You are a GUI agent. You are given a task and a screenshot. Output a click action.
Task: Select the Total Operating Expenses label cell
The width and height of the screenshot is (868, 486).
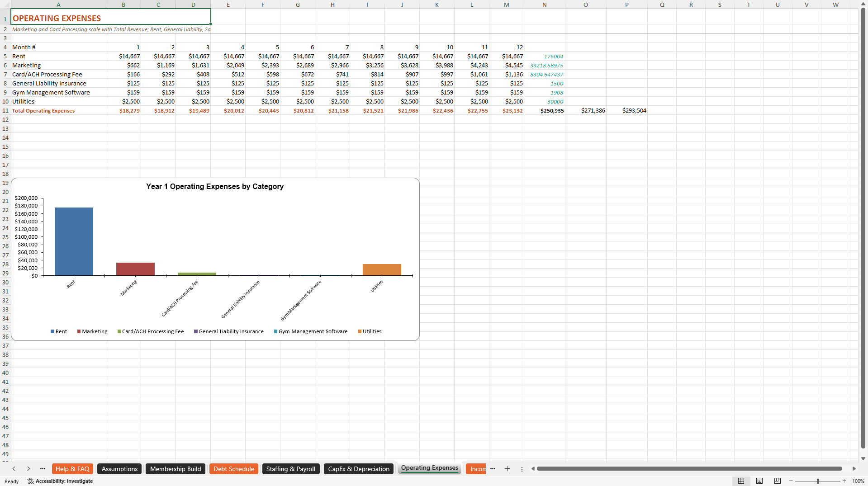pyautogui.click(x=58, y=111)
